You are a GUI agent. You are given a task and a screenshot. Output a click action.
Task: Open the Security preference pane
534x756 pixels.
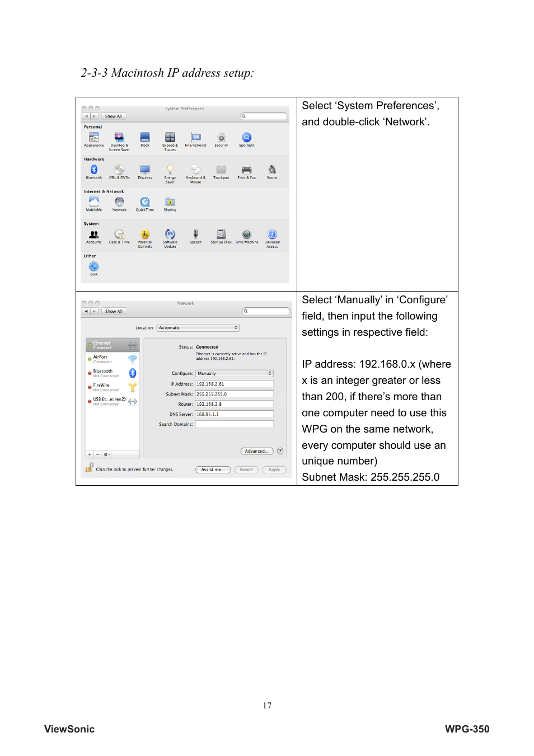(x=221, y=139)
